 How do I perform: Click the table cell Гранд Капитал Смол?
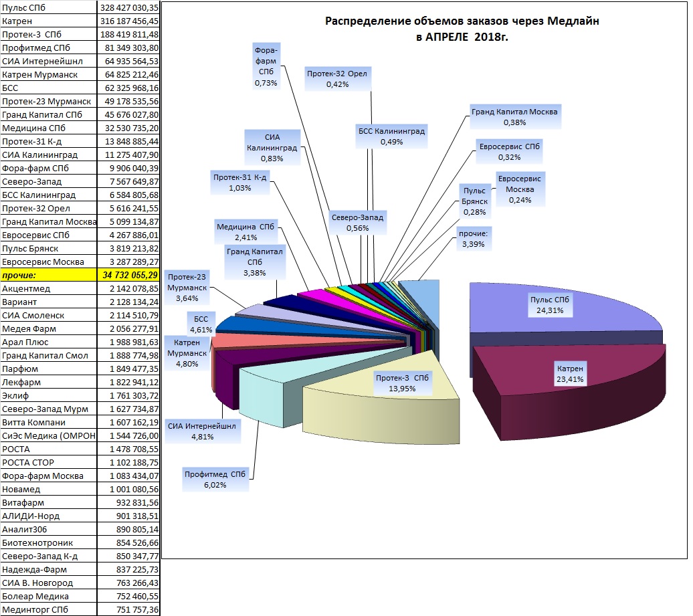tap(48, 355)
